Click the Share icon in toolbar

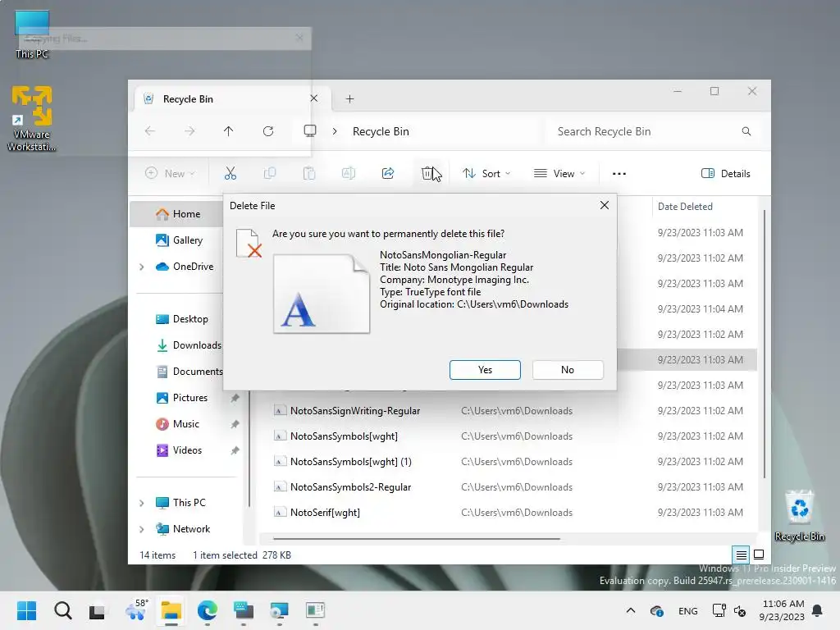(388, 173)
